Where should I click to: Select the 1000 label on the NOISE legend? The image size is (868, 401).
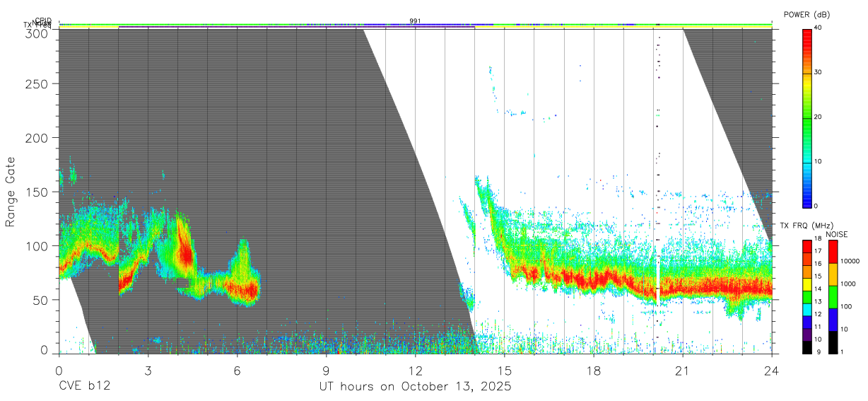848,284
